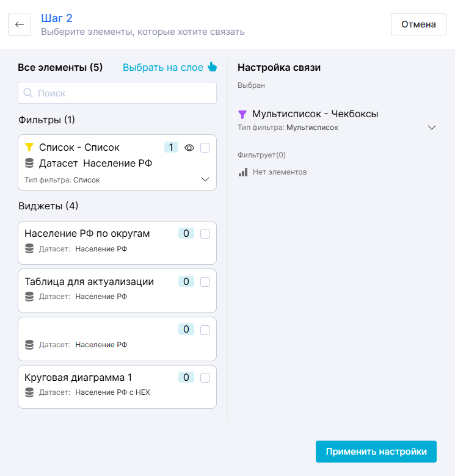Enable checkbox for Население РФ по округам
Image resolution: width=455 pixels, height=476 pixels.
pos(205,234)
